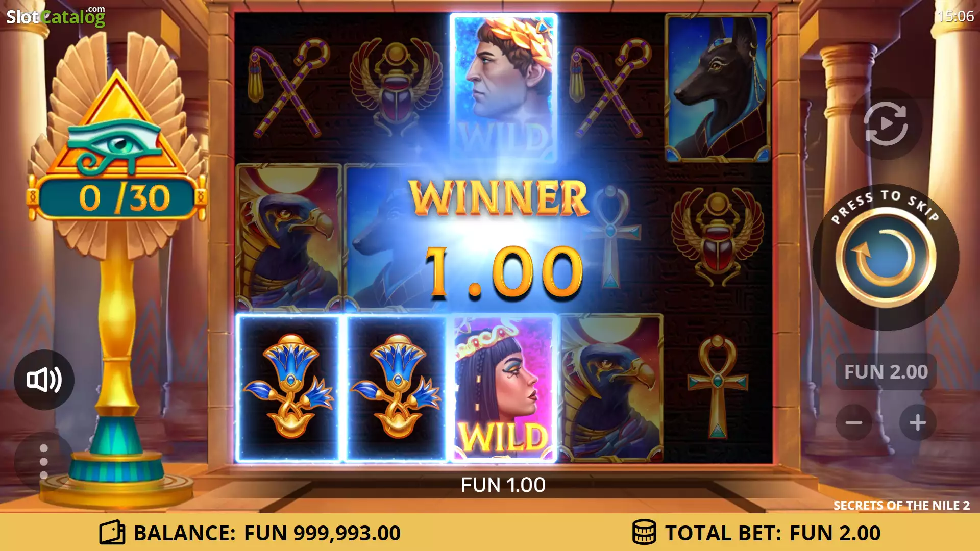Click the FUN 2.00 bet amount
The height and width of the screenshot is (551, 980).
click(x=886, y=372)
